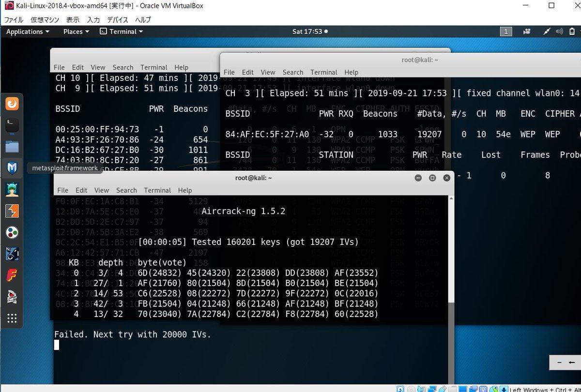Launch BeEF blue-eye icon in dock

tap(12, 254)
